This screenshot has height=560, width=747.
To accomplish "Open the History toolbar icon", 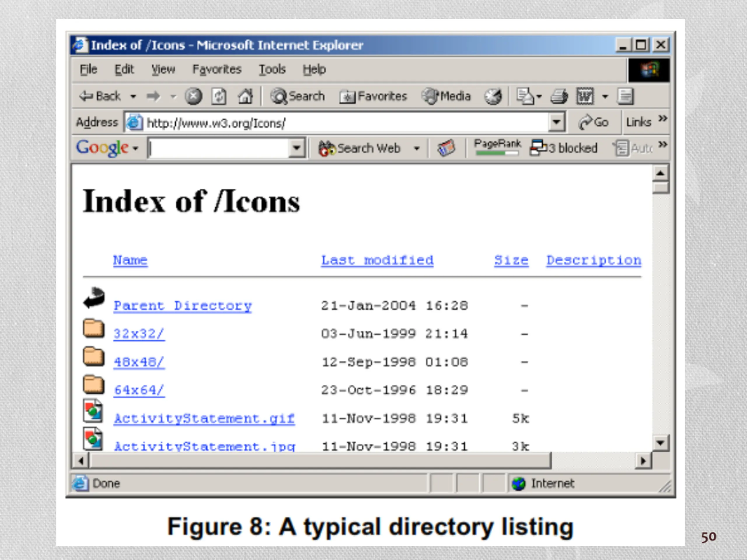I will pyautogui.click(x=493, y=97).
